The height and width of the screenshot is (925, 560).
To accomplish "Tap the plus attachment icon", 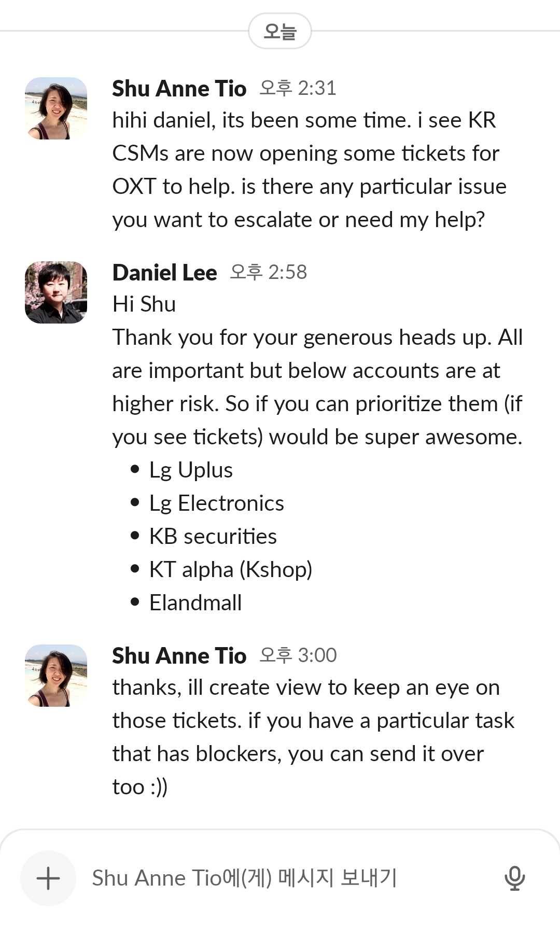I will click(x=48, y=878).
